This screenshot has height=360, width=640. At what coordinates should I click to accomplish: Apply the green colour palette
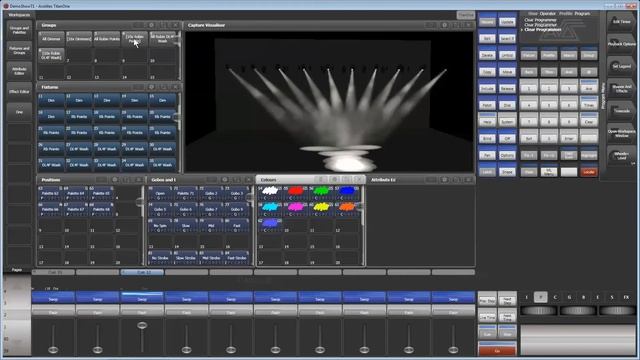tap(321, 193)
